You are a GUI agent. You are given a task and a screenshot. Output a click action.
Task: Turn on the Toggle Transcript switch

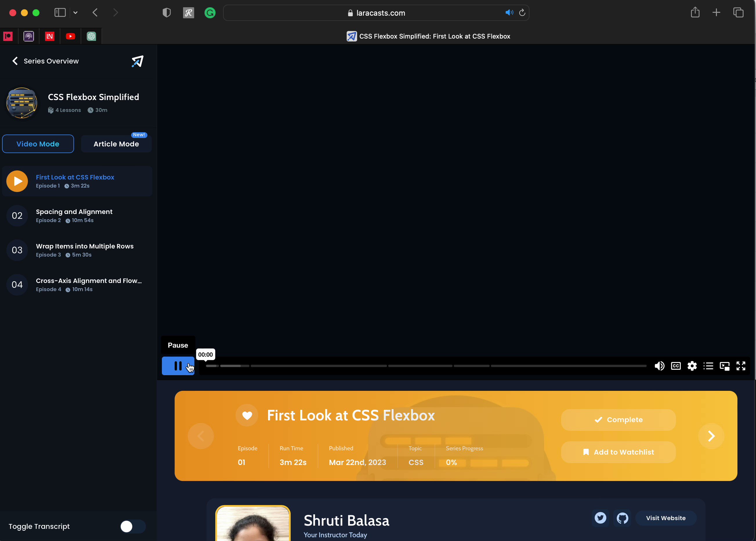(x=133, y=526)
